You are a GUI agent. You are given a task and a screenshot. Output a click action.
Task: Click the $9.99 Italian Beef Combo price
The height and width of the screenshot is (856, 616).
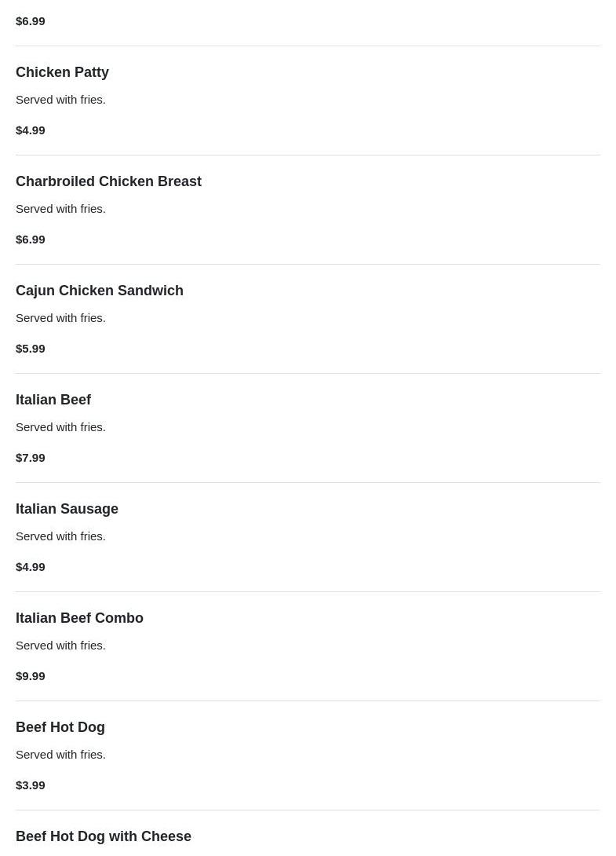tap(31, 676)
